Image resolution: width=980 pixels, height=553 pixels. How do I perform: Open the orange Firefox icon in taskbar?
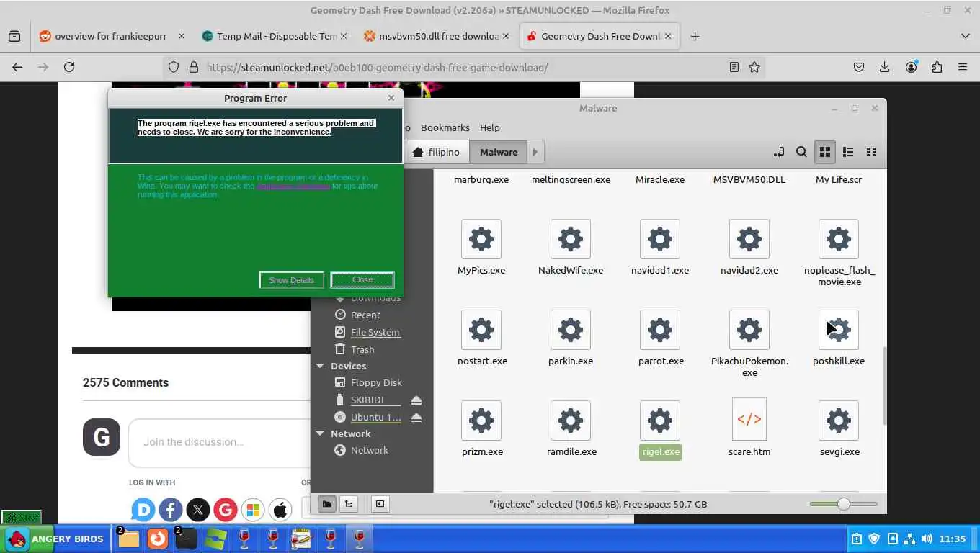pos(157,539)
